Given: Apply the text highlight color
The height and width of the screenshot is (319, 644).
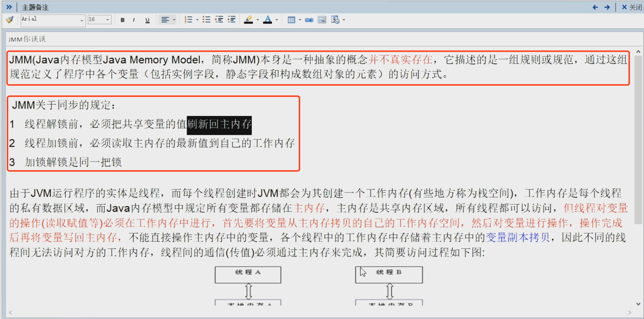Looking at the screenshot, I should tap(248, 20).
